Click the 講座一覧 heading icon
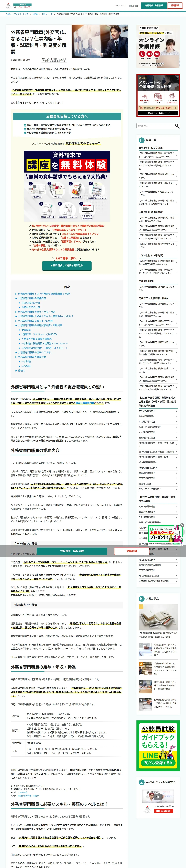 [142, 140]
